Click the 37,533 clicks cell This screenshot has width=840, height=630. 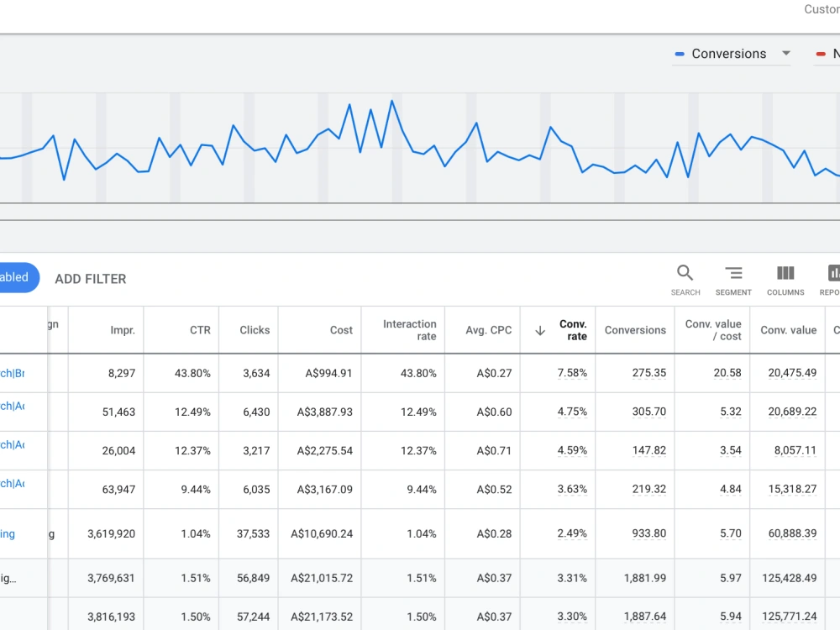pos(254,533)
